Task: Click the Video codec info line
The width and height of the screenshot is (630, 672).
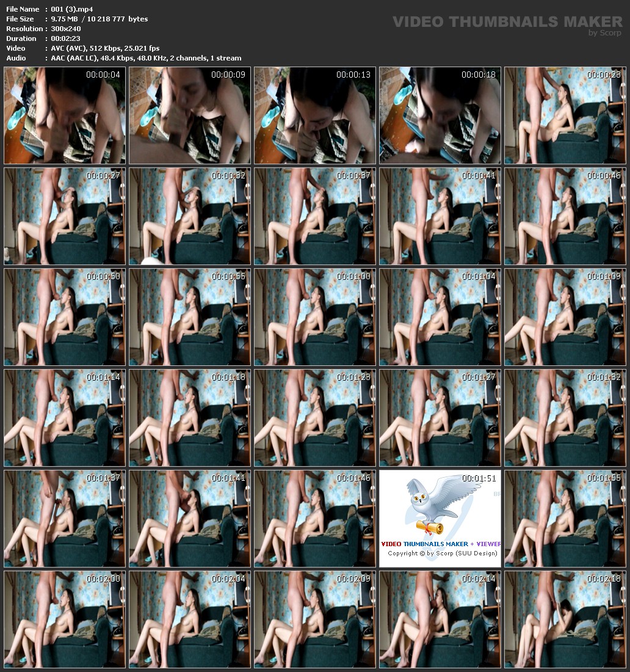Action: point(105,48)
